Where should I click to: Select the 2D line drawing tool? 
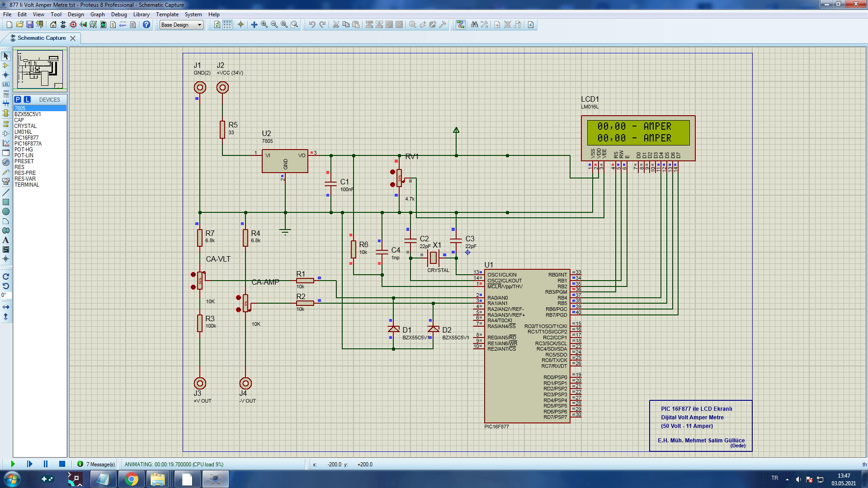coord(6,192)
